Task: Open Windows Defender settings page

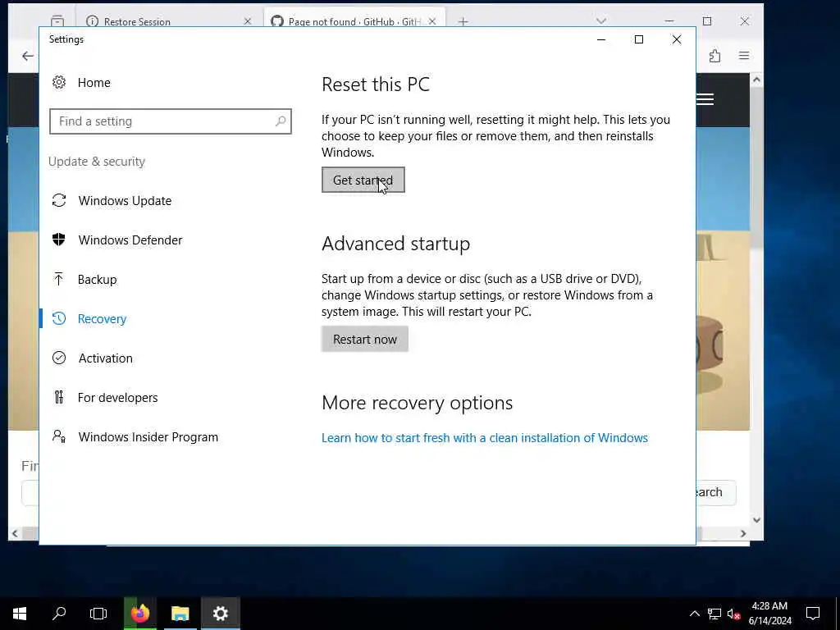Action: point(130,240)
